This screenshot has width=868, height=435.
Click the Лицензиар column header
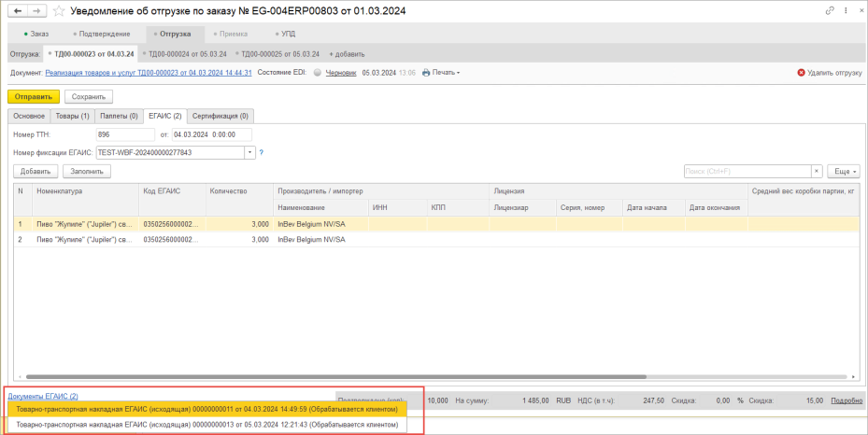(x=522, y=207)
